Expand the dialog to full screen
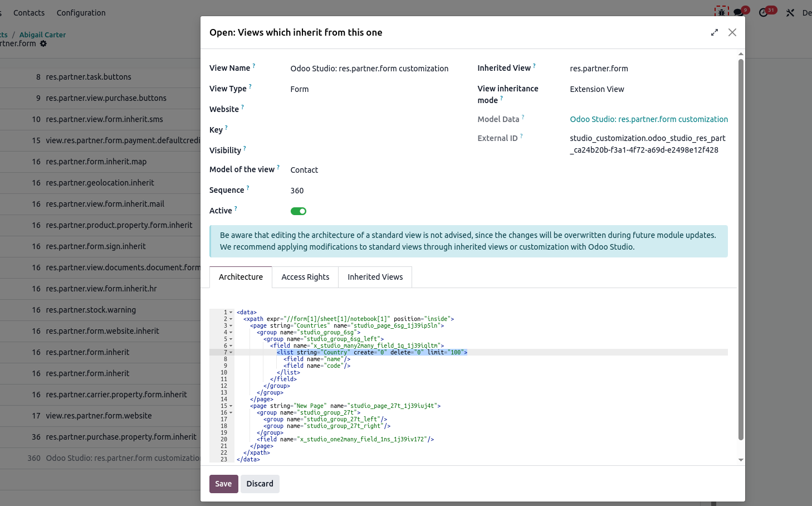 coord(715,32)
